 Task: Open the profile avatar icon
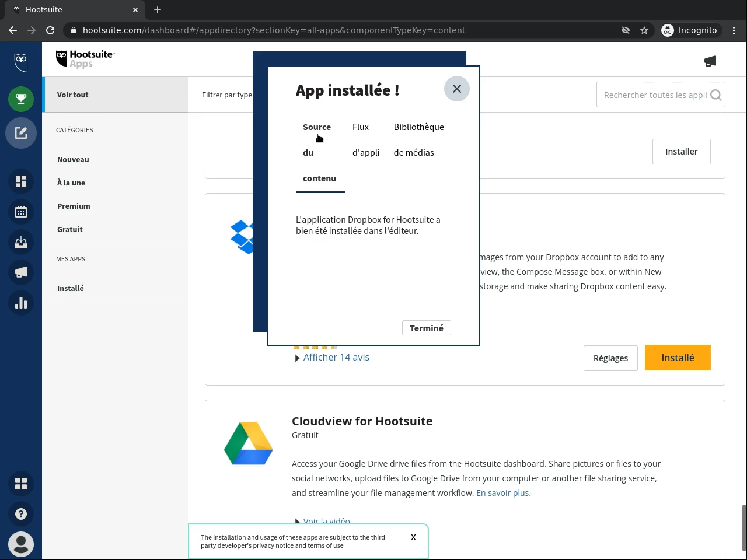click(x=21, y=544)
